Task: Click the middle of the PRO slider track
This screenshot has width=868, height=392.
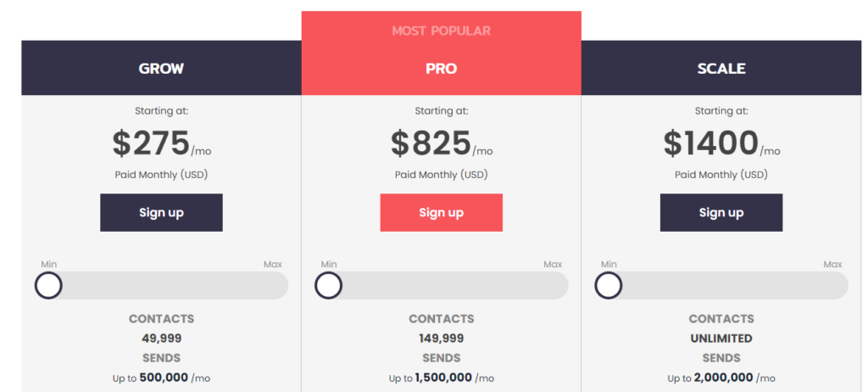Action: pyautogui.click(x=441, y=286)
